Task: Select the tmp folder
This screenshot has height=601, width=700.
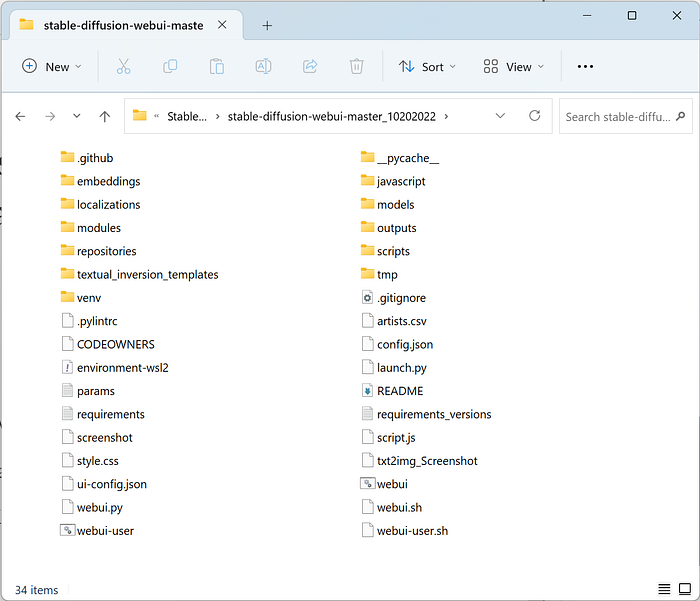Action: (x=379, y=274)
